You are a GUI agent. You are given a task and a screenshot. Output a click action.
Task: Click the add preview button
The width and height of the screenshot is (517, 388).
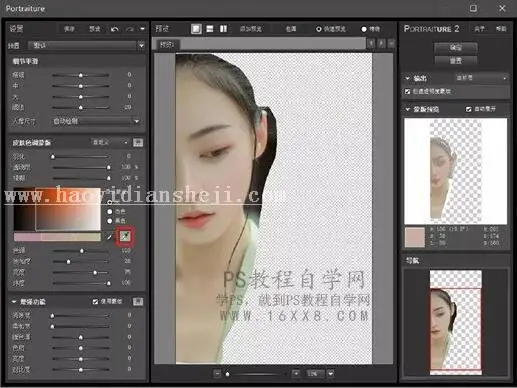pyautogui.click(x=251, y=29)
